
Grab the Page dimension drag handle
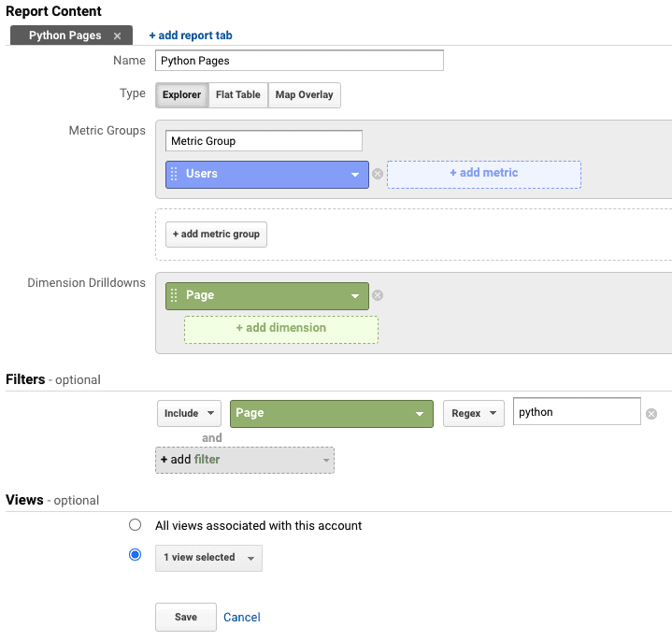click(174, 295)
